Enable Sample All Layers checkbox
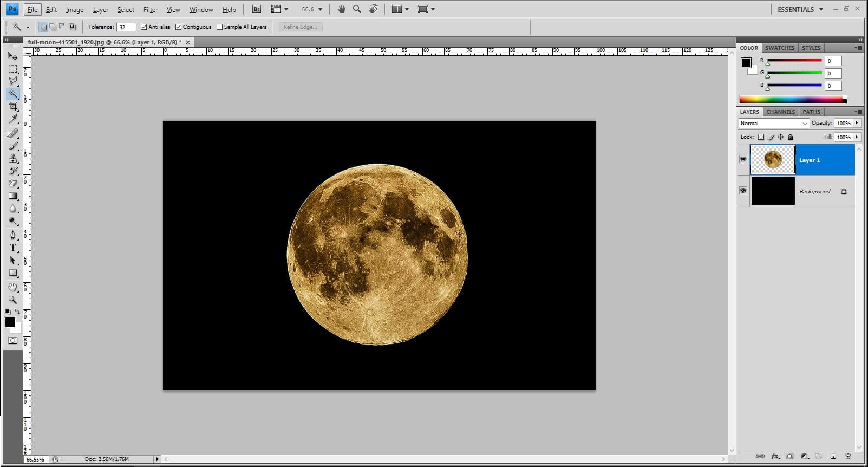 tap(219, 27)
